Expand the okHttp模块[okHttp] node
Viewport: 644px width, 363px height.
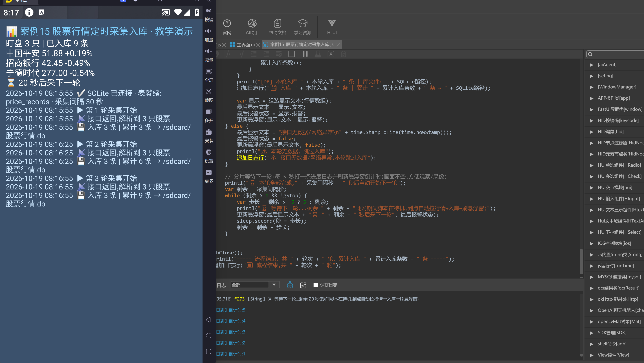coord(591,299)
